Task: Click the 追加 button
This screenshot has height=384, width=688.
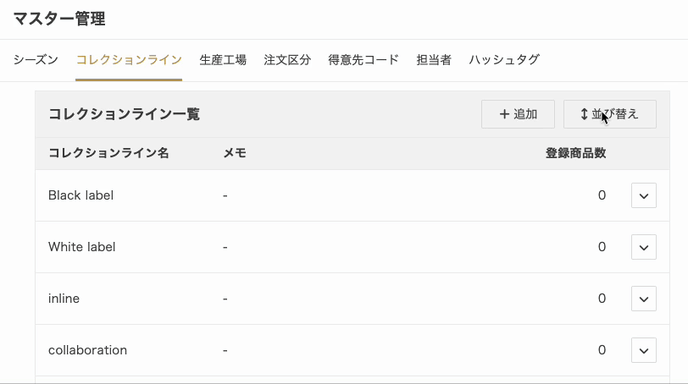Action: coord(518,114)
